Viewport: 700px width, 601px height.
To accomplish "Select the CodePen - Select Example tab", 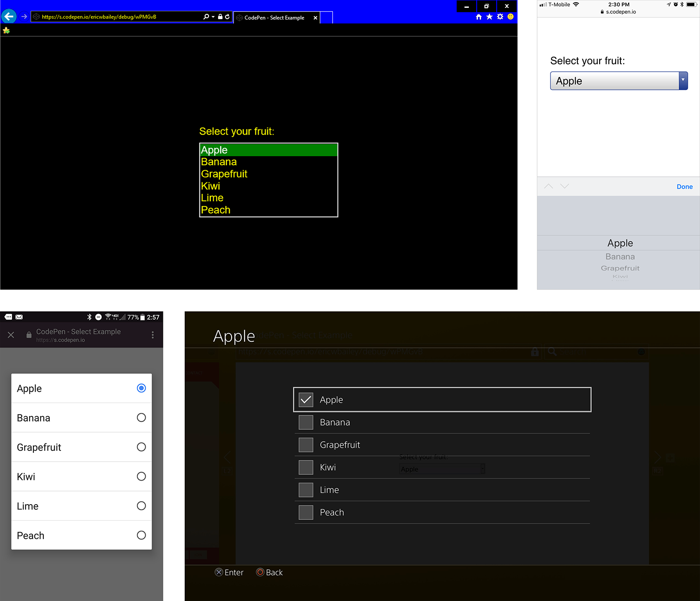I will pyautogui.click(x=274, y=17).
